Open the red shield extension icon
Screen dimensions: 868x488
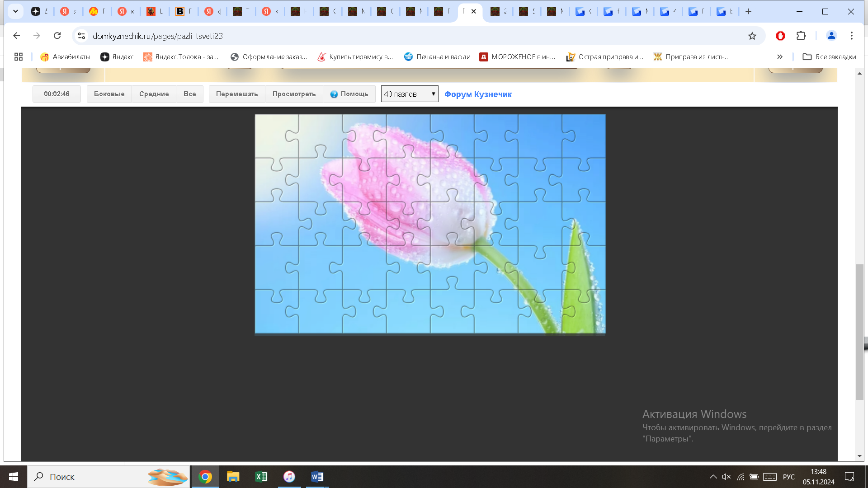click(780, 36)
